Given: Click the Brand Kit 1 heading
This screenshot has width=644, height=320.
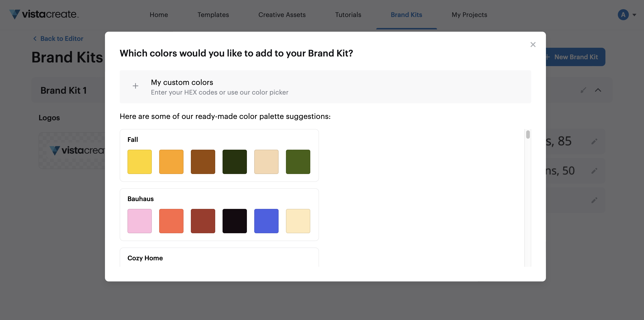Looking at the screenshot, I should click(63, 90).
